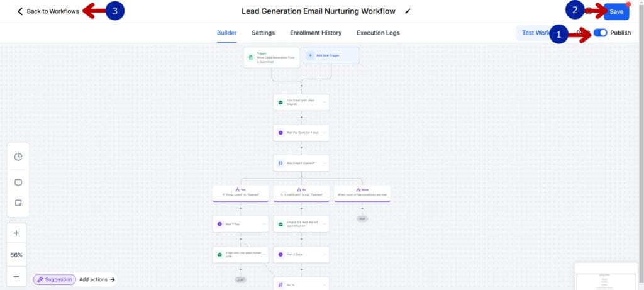Add step plus below the No branch
The image size is (644, 290).
click(x=301, y=209)
